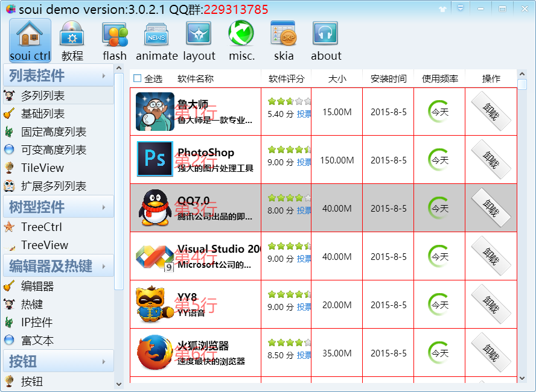Click 投票 link in PhotoShop row
536x392 pixels.
pos(304,162)
